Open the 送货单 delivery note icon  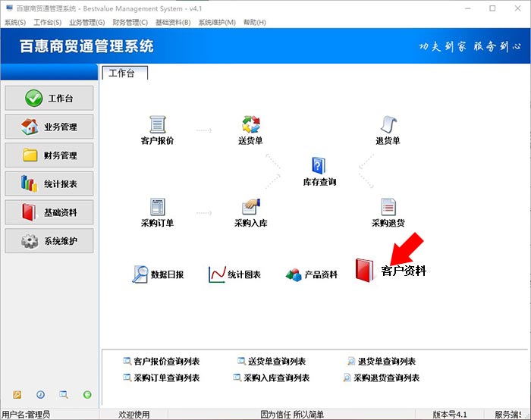pos(251,124)
